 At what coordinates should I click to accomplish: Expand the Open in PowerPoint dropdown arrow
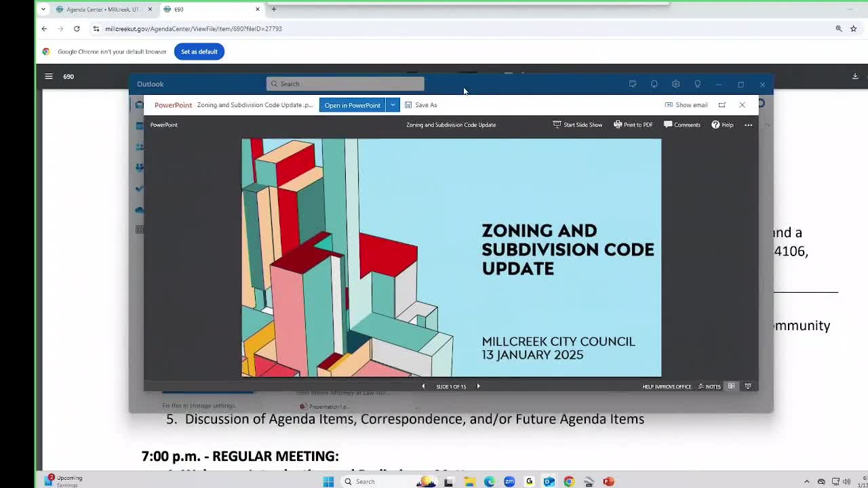(x=393, y=105)
